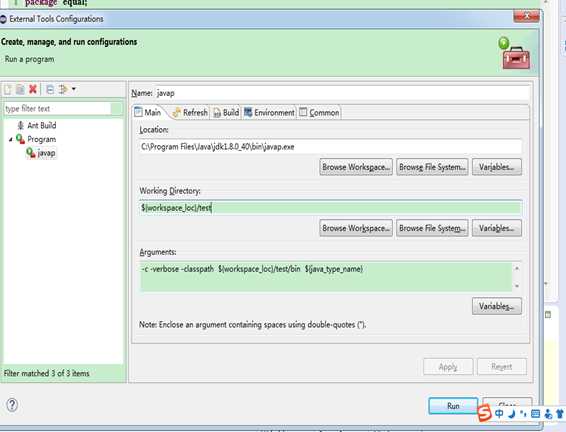Select Program node in configuration tree

point(42,139)
